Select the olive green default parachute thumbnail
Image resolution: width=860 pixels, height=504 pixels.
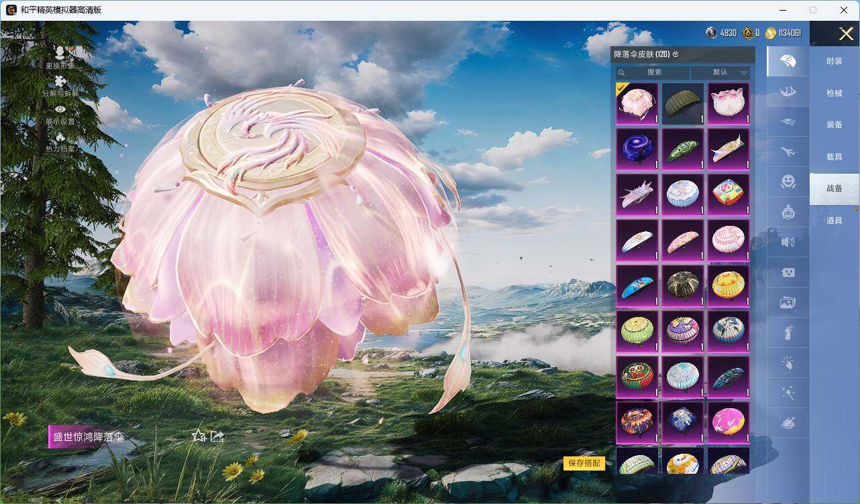coord(683,103)
